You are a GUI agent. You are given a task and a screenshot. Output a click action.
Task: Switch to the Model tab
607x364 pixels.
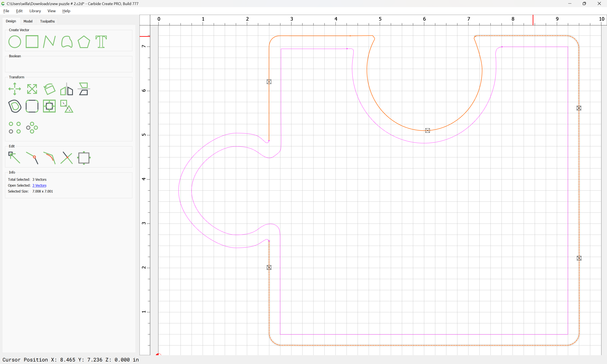[x=28, y=21]
